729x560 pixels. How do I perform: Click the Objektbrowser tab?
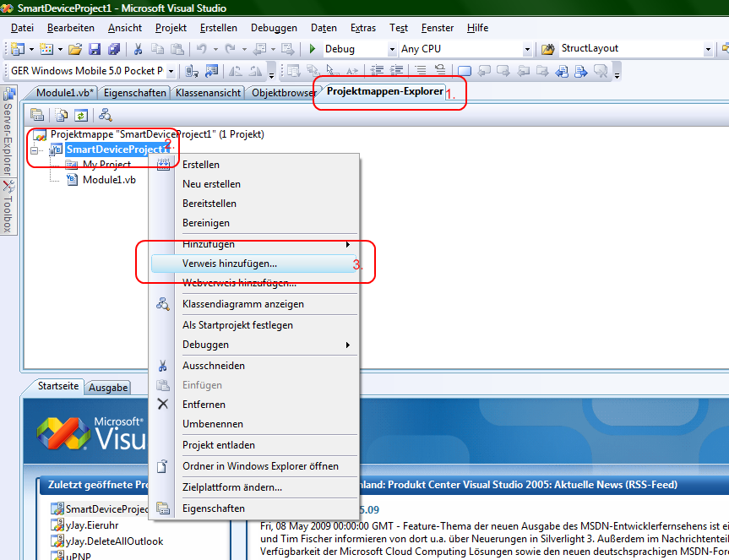pyautogui.click(x=284, y=92)
